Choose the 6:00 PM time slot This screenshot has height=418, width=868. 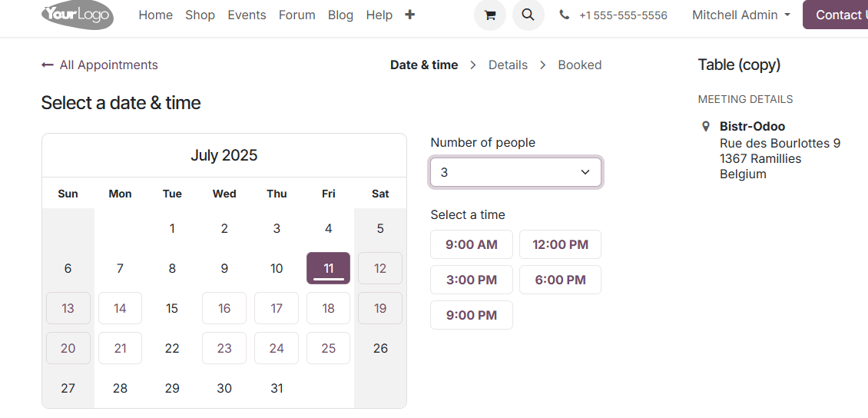560,280
